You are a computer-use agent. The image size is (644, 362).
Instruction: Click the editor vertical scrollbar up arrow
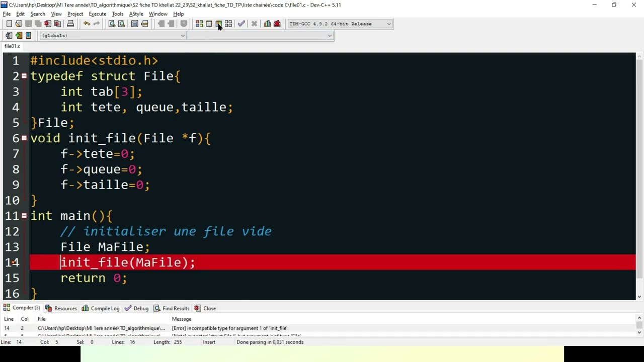pyautogui.click(x=639, y=56)
